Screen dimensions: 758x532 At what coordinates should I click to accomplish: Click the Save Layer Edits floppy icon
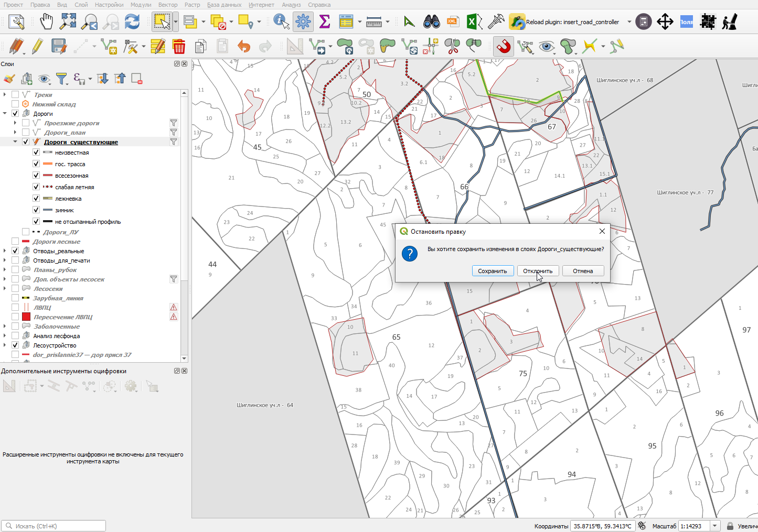click(x=59, y=47)
